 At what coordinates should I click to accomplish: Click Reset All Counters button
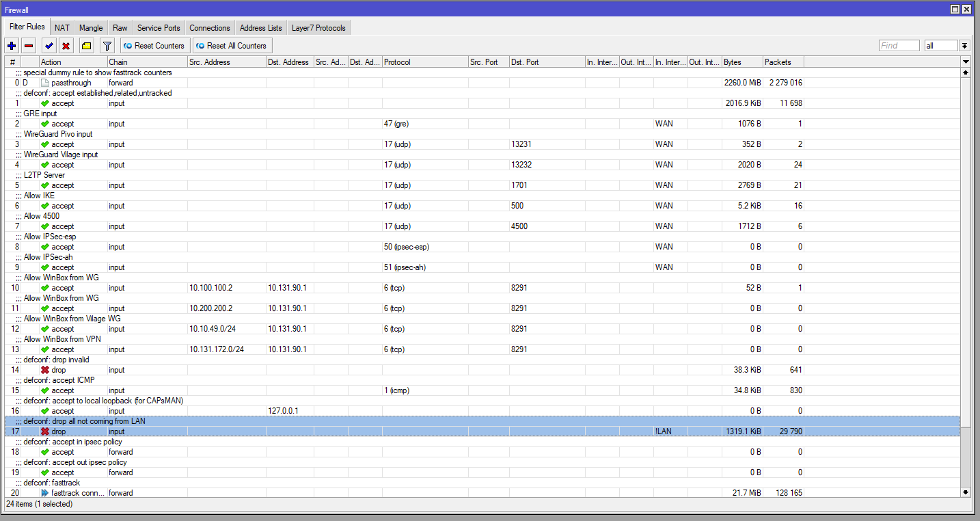pyautogui.click(x=232, y=46)
